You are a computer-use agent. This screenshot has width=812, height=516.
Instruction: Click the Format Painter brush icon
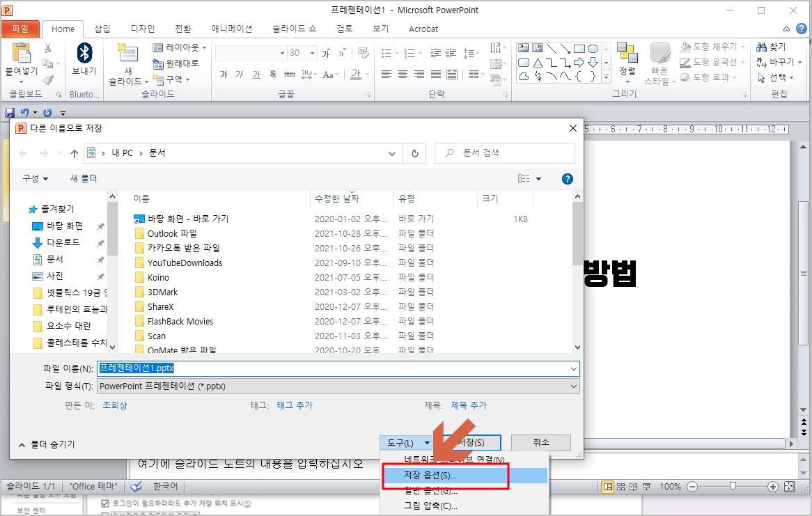pos(47,79)
